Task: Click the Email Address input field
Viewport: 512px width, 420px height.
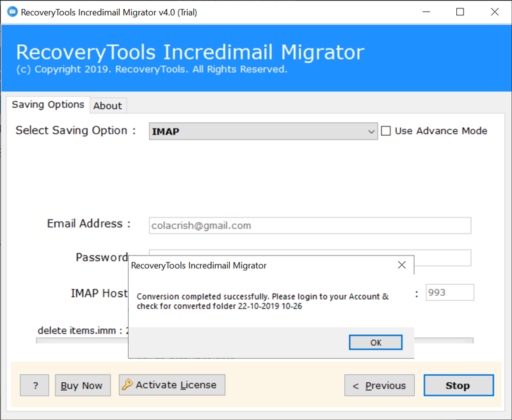Action: (x=310, y=225)
